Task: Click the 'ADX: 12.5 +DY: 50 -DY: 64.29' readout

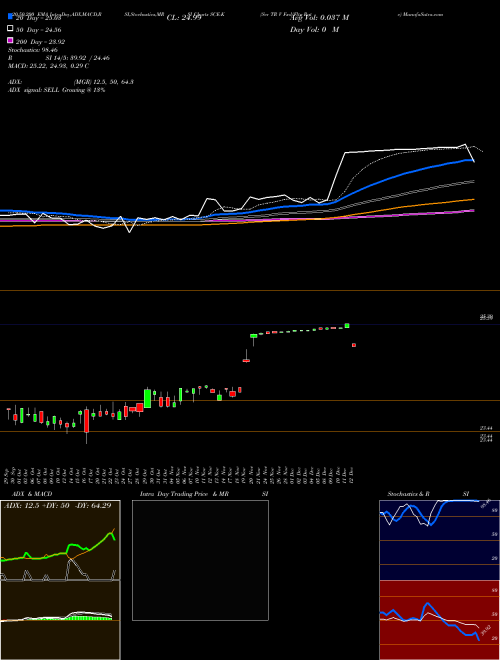Action: [58, 506]
